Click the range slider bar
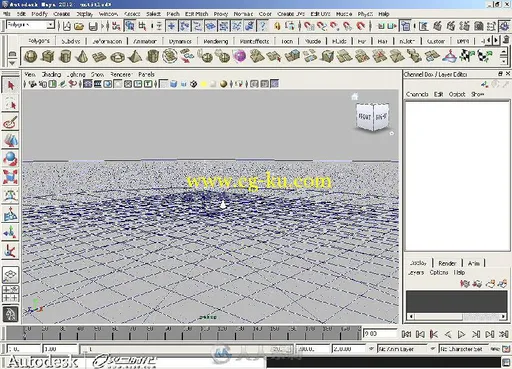The width and height of the screenshot is (512, 369). pyautogui.click(x=187, y=349)
